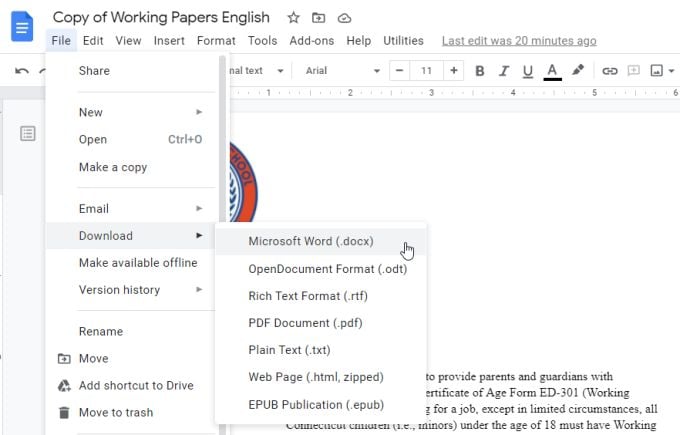
Task: Click document title 'Copy of Working Papers English'
Action: point(161,17)
